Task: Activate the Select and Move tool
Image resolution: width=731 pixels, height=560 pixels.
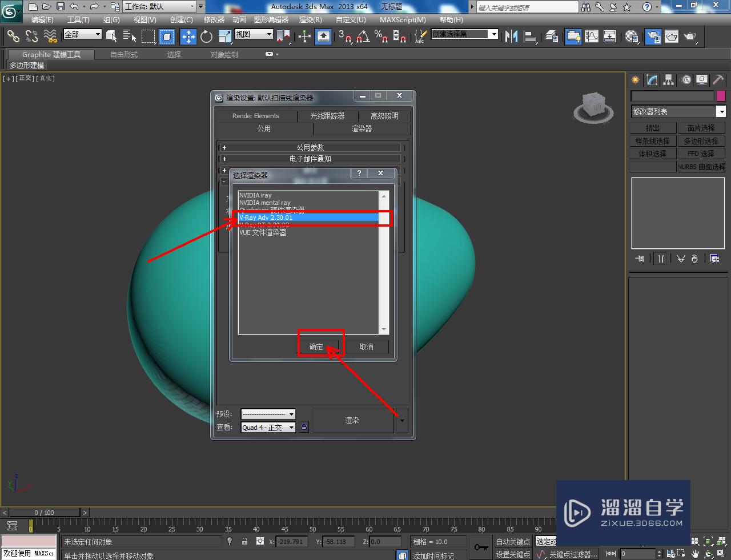Action: click(x=188, y=37)
